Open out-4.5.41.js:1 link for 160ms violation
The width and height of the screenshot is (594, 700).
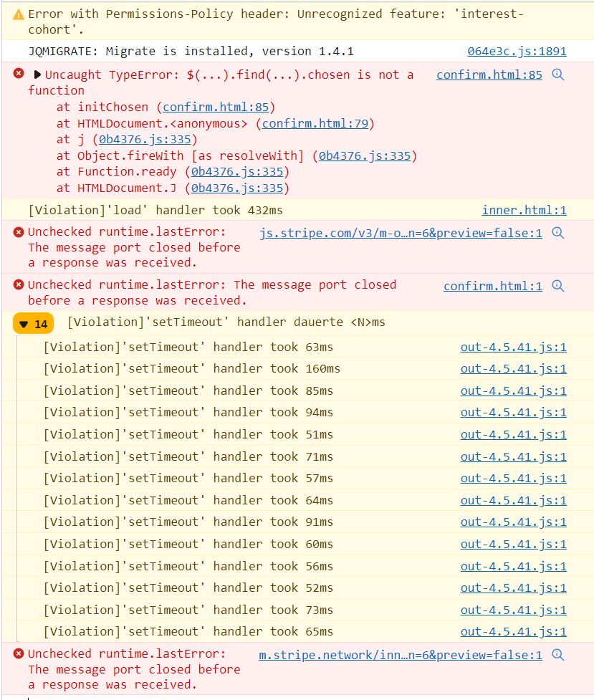click(x=513, y=368)
